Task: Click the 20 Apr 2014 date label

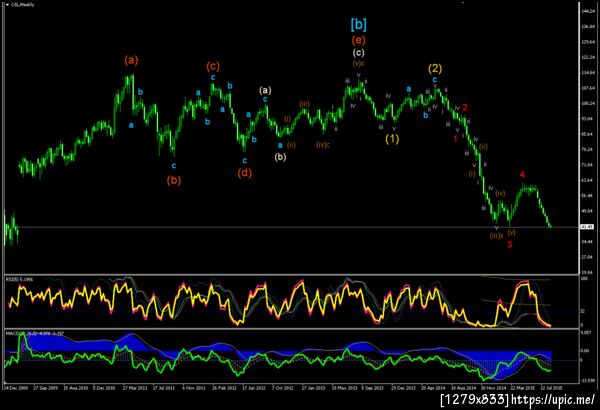Action: coord(433,388)
